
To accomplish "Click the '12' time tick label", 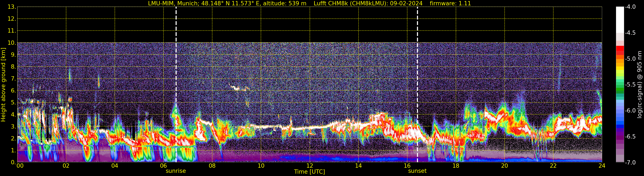I will click(310, 166).
